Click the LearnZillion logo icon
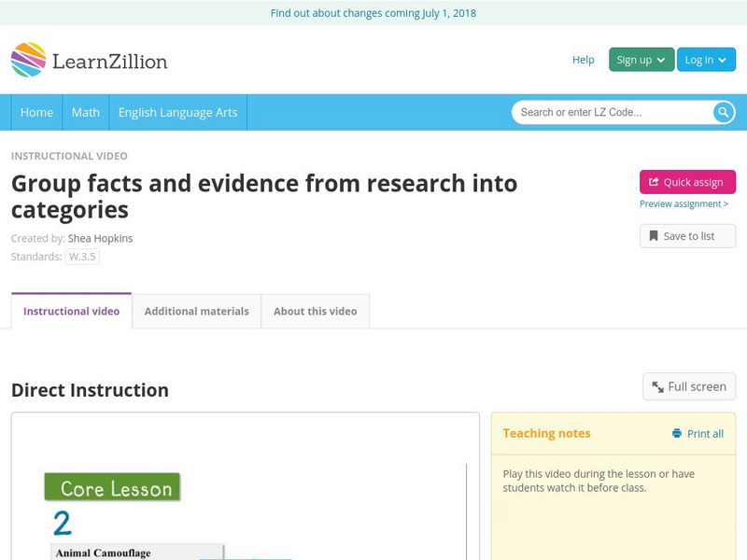Screen dimensions: 747x560 pyautogui.click(x=29, y=60)
